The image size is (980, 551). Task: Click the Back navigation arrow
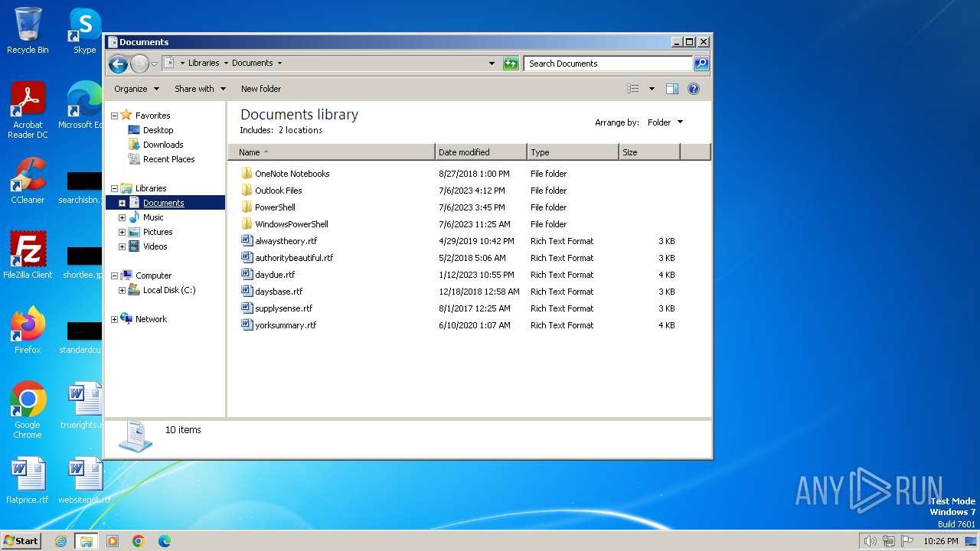click(x=118, y=64)
